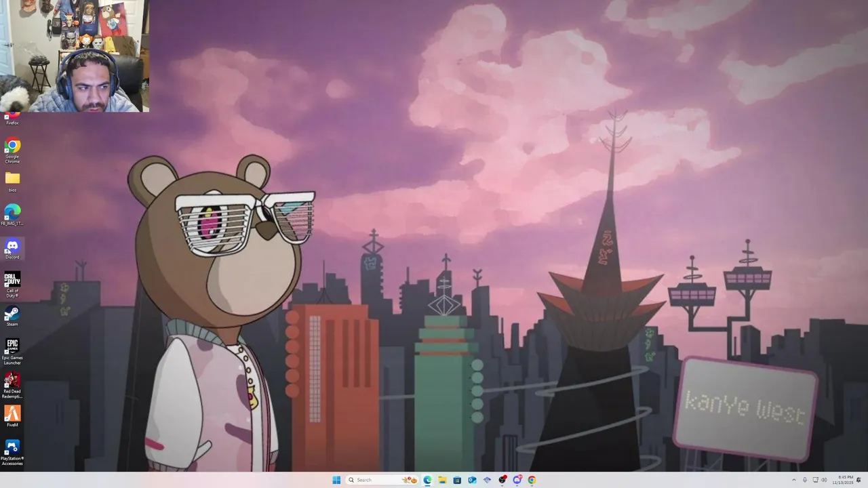Open Outlook from the taskbar
868x488 pixels.
[x=472, y=480]
